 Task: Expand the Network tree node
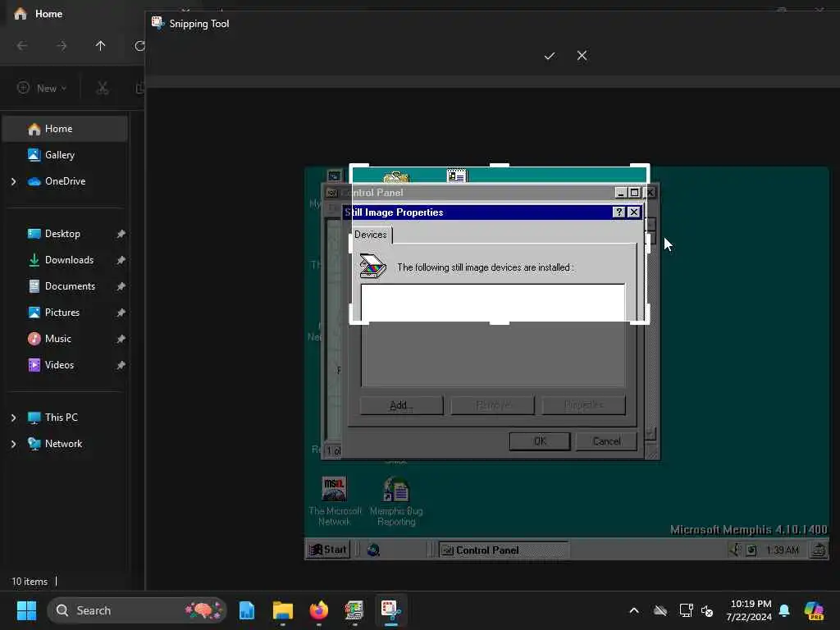(13, 444)
